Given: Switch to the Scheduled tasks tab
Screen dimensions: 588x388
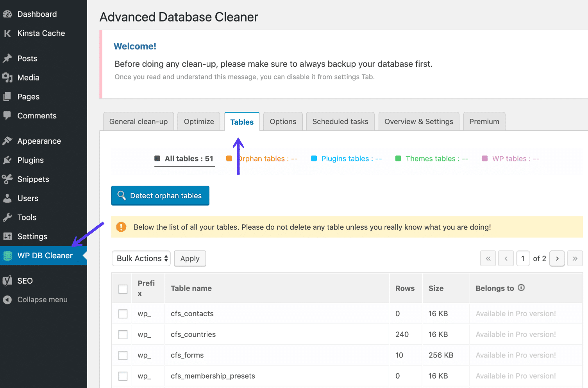Looking at the screenshot, I should [340, 121].
